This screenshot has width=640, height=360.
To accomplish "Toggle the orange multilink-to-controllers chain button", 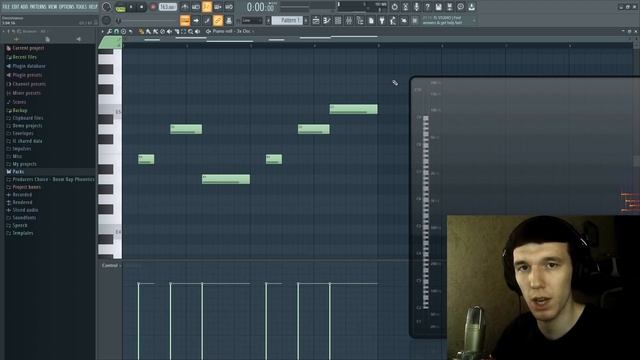I will pos(218,20).
